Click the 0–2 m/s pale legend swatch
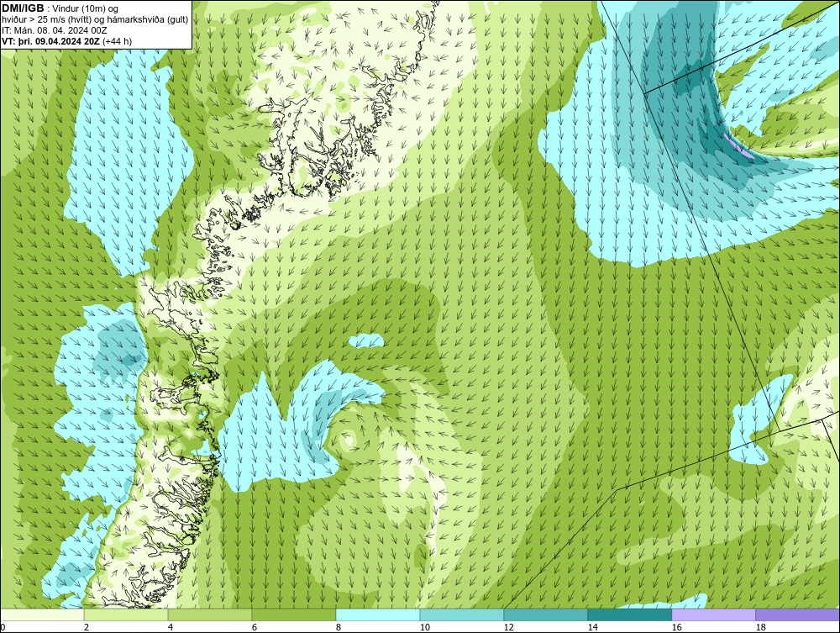Screen dimensions: 840x633 pos(42,615)
